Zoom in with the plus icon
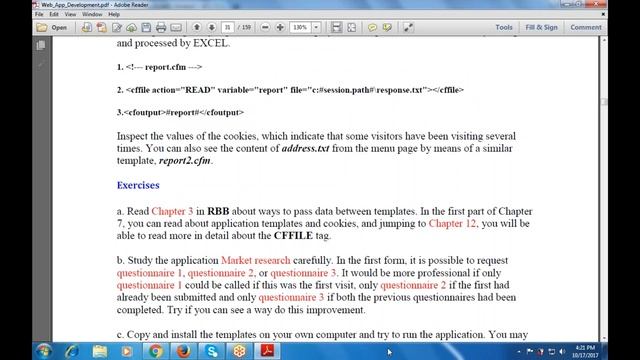Image resolution: width=640 pixels, height=360 pixels. 280,27
